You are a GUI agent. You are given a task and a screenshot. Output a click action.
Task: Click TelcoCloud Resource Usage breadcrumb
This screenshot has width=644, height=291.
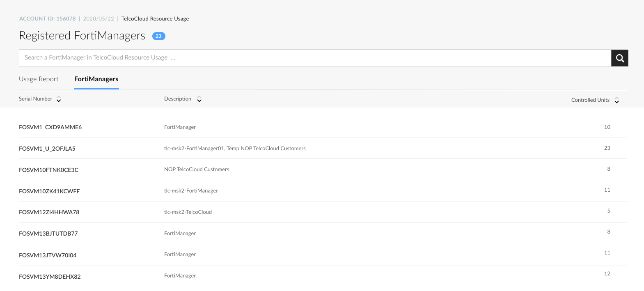[155, 19]
